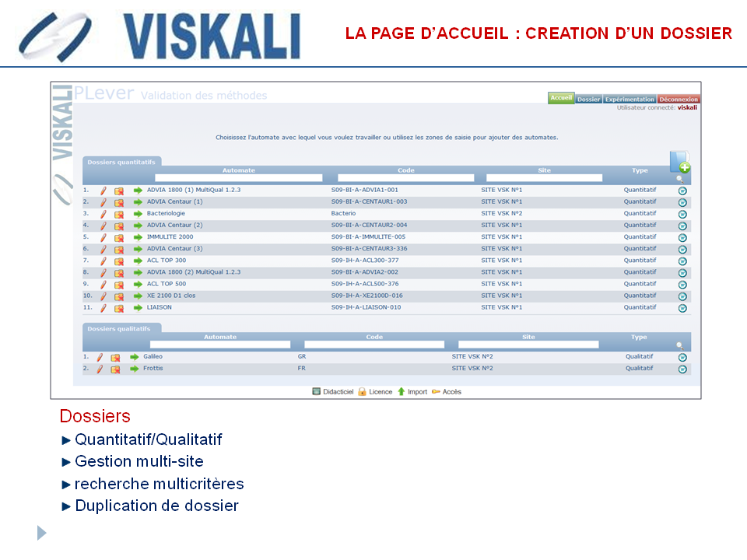Click the Qualitatif type on the Galileo row
Screen dimensions: 747x560
tap(640, 356)
